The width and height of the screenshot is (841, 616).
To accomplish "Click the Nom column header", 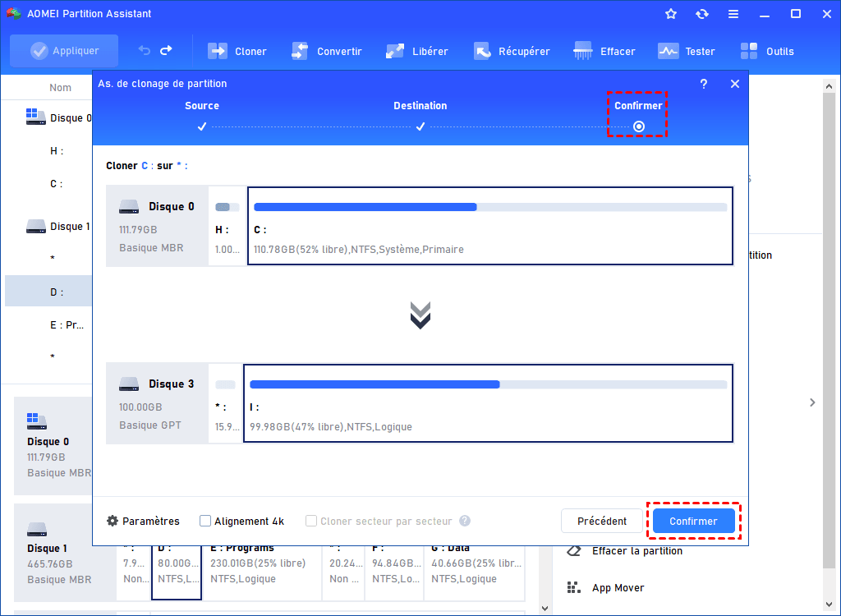I will [x=60, y=87].
